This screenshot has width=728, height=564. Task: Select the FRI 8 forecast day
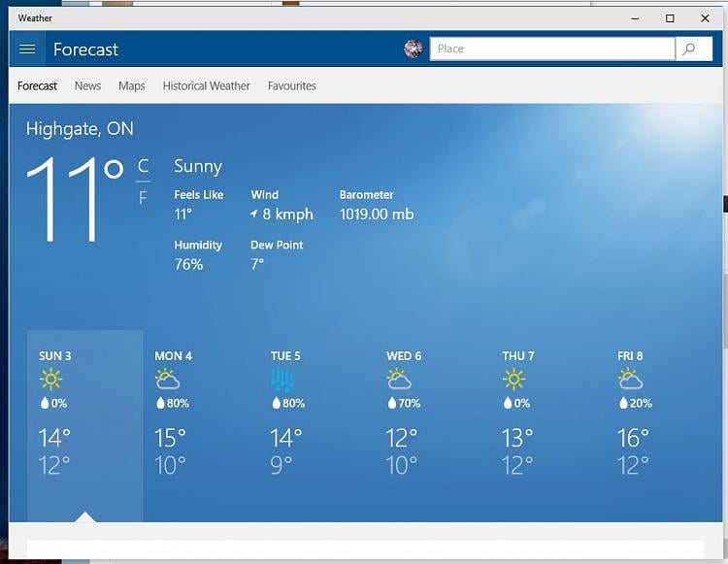(664, 425)
